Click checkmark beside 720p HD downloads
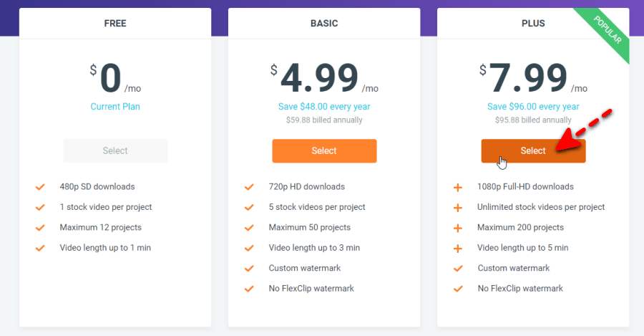Image resolution: width=644 pixels, height=336 pixels. coord(249,187)
